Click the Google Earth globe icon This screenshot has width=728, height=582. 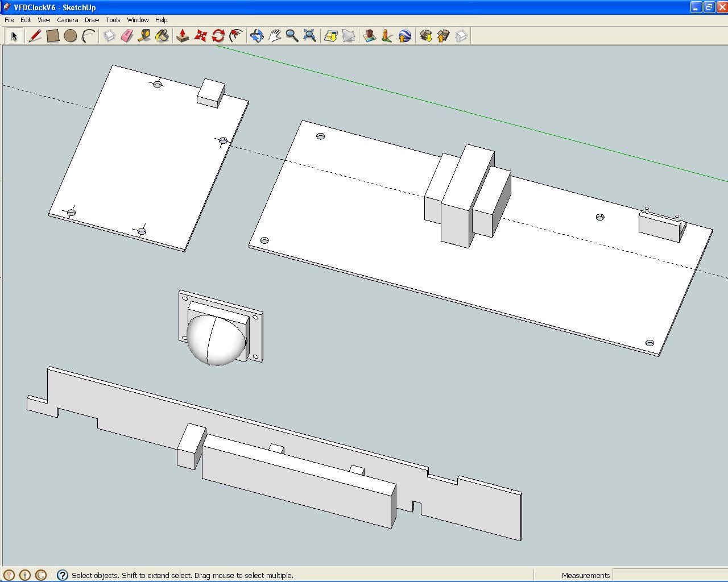click(405, 36)
